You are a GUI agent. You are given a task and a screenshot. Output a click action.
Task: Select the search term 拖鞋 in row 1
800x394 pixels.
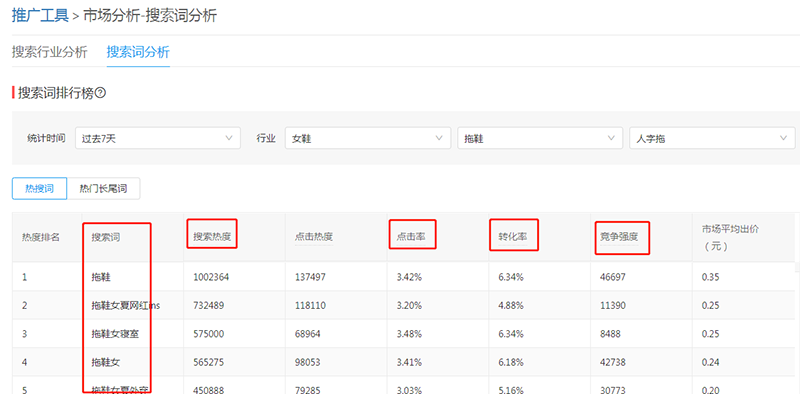point(101,277)
